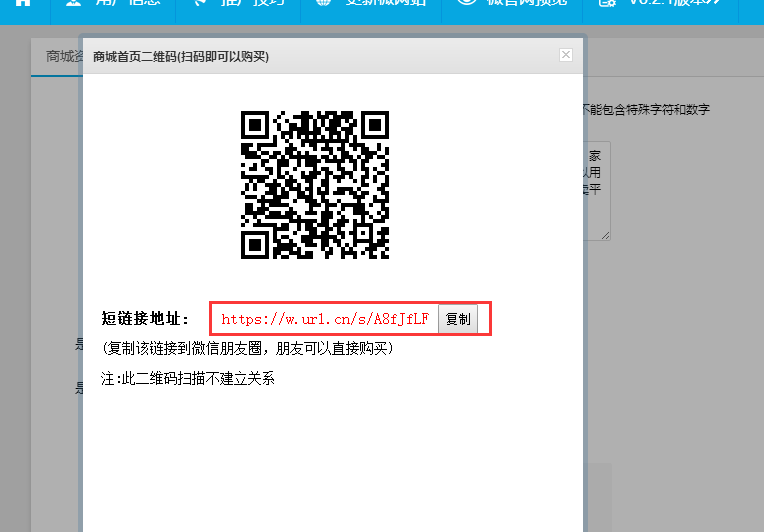Click the 不能包含特殊字符和数字 hint in the background page
The width and height of the screenshot is (764, 532).
(647, 110)
